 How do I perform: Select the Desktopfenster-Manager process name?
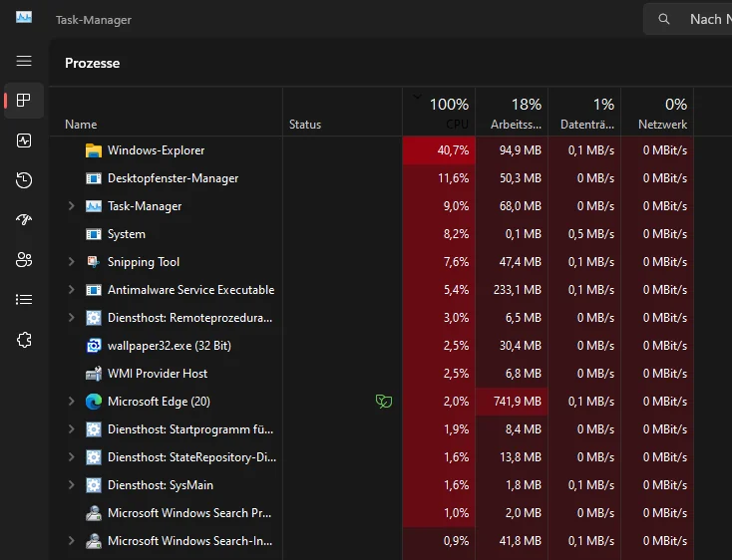173,178
